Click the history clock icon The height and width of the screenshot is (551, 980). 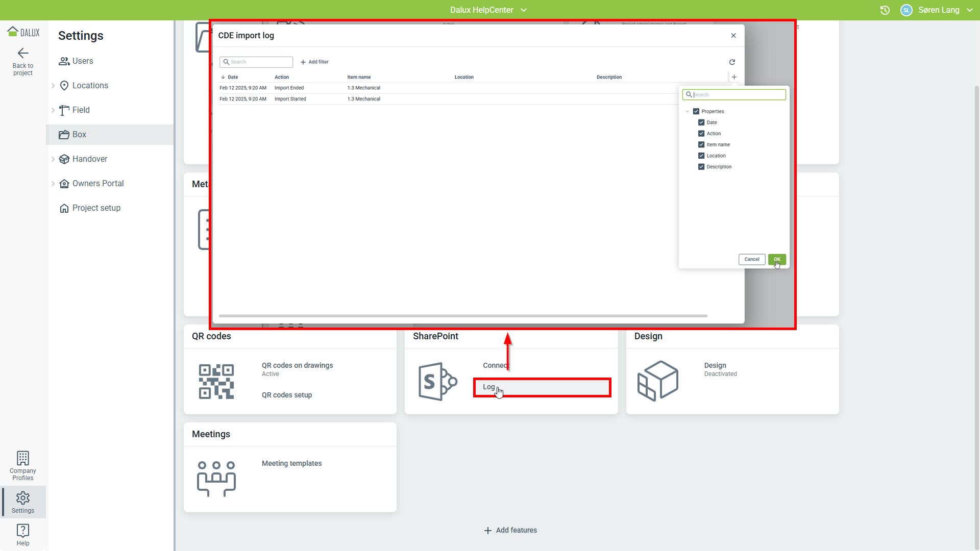click(x=885, y=10)
